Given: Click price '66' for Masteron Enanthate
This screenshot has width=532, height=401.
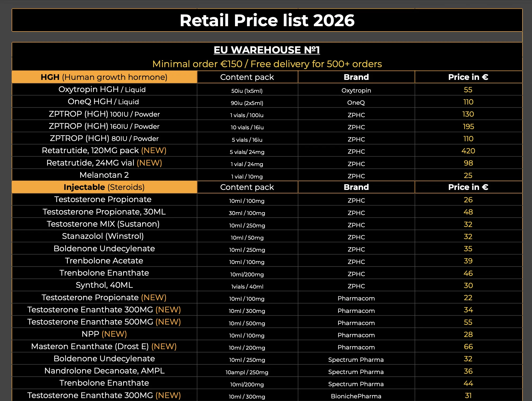Looking at the screenshot, I should point(468,347).
